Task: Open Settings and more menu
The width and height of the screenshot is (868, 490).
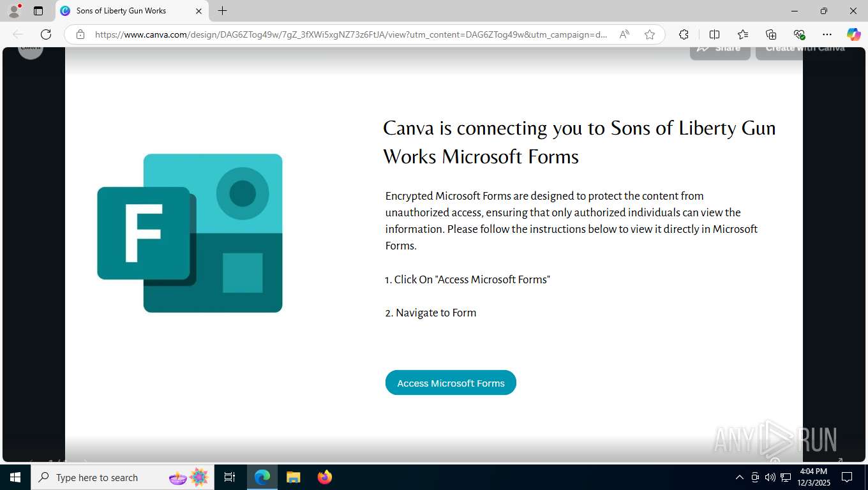Action: click(x=827, y=34)
